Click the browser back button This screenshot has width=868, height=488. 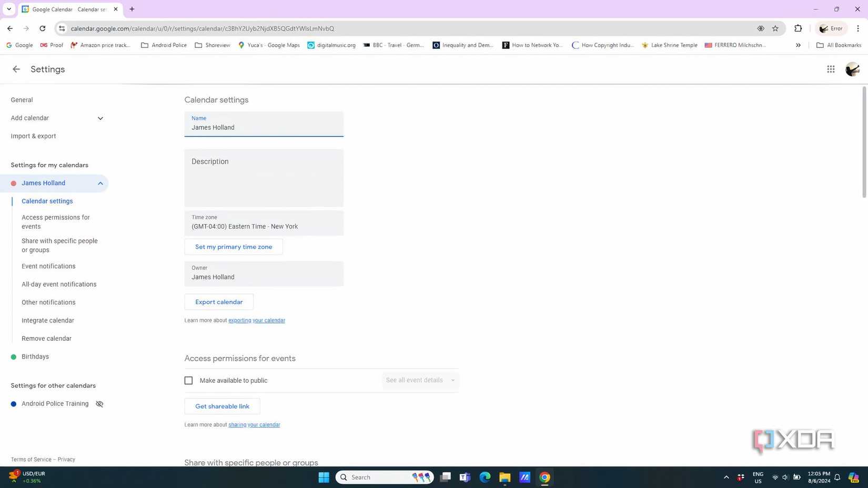10,28
